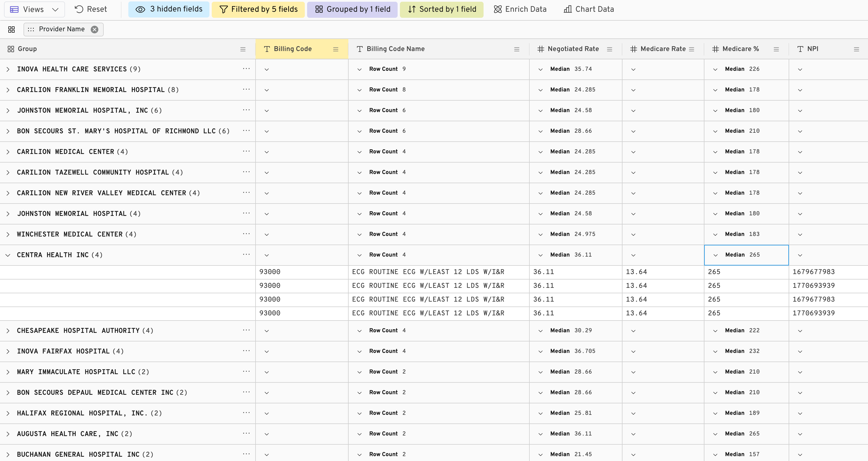Image resolution: width=868 pixels, height=461 pixels.
Task: Select the last ECG ROUTINE ECG row's name cell
Action: (439, 313)
